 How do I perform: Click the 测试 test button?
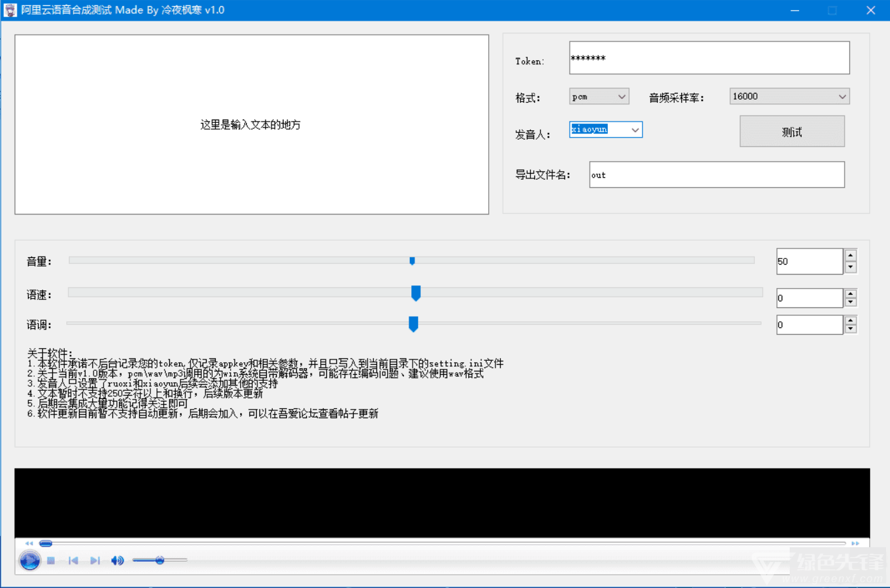click(792, 132)
